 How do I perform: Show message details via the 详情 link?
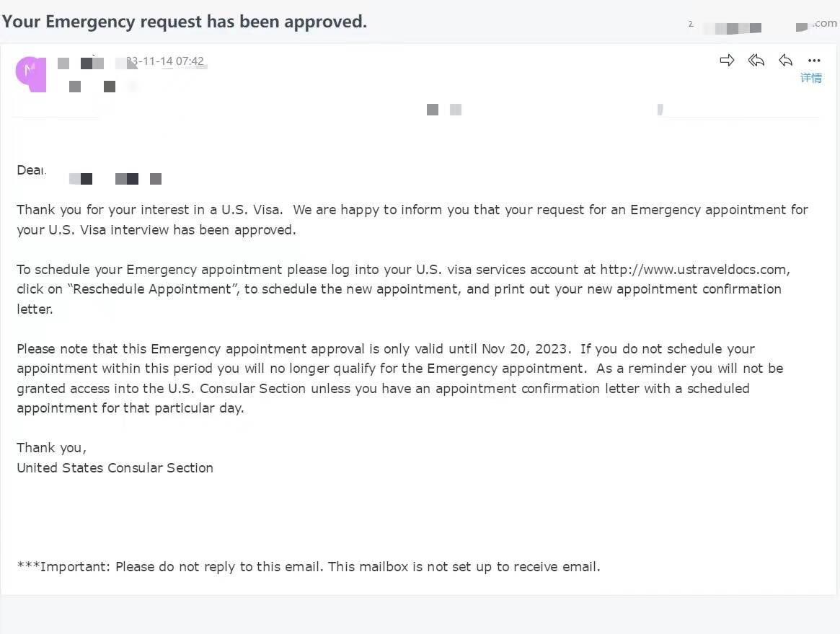(x=811, y=78)
